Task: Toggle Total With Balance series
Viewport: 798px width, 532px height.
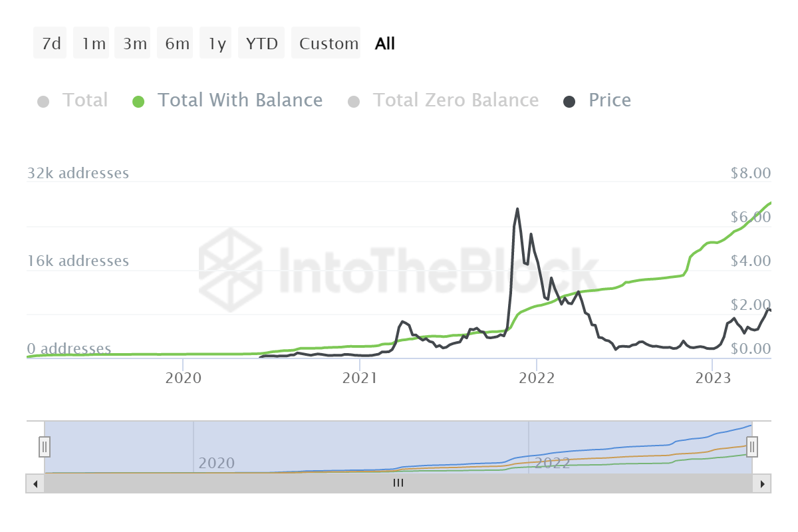Action: (239, 100)
